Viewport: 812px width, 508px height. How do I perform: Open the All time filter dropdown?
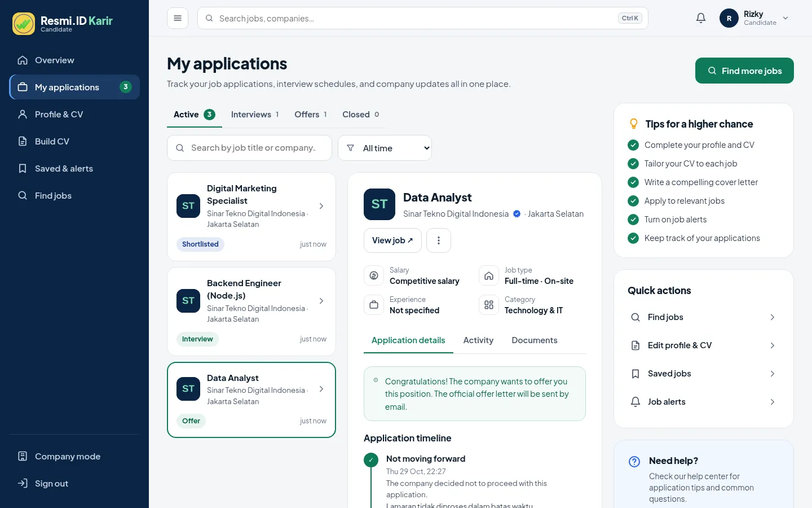[x=385, y=148]
